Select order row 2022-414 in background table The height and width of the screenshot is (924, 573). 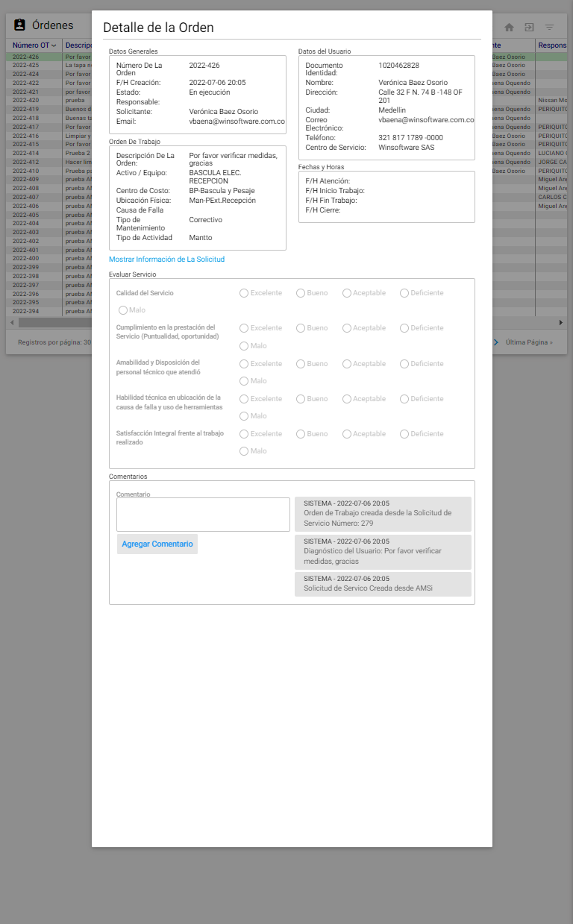pyautogui.click(x=48, y=153)
